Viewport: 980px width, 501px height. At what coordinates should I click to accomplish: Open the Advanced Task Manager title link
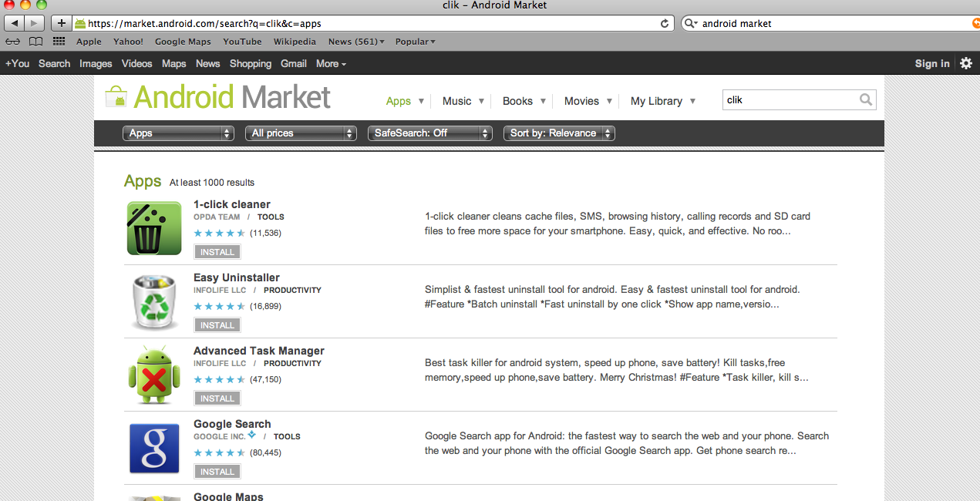click(259, 351)
